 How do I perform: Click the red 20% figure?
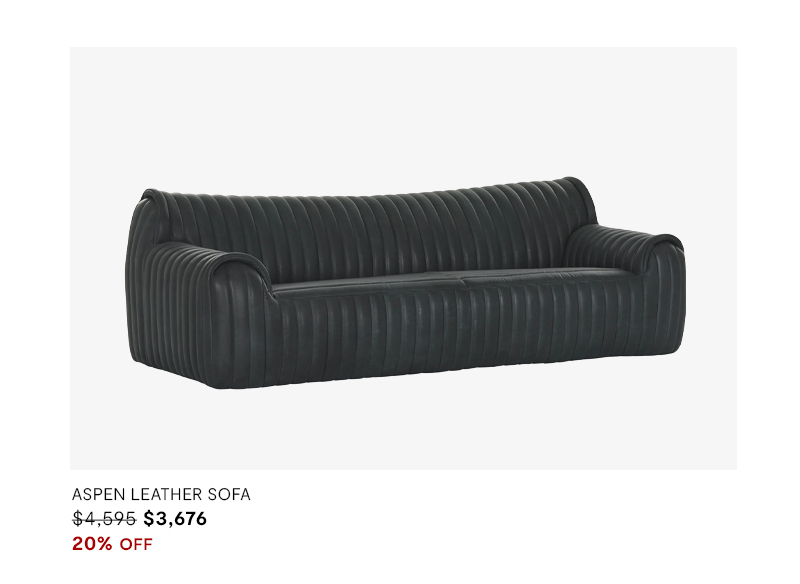point(92,544)
